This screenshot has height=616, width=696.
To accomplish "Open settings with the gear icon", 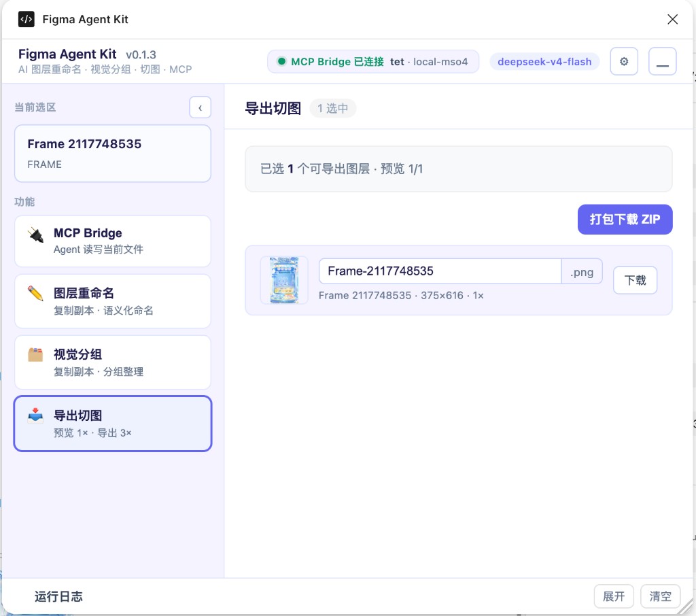I will click(x=624, y=61).
